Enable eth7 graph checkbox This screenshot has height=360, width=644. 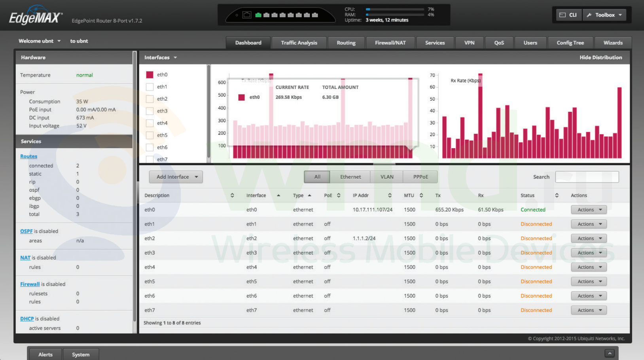(x=150, y=159)
